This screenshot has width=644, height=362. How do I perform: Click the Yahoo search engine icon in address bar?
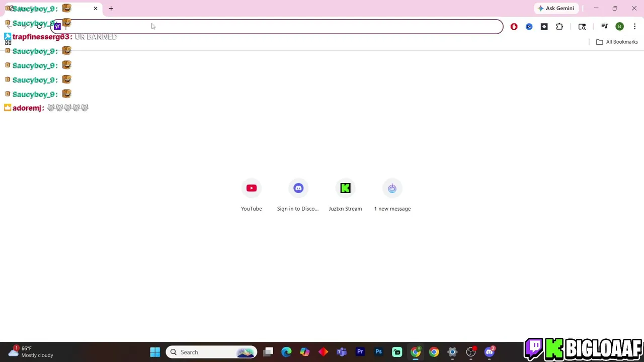coord(57,27)
